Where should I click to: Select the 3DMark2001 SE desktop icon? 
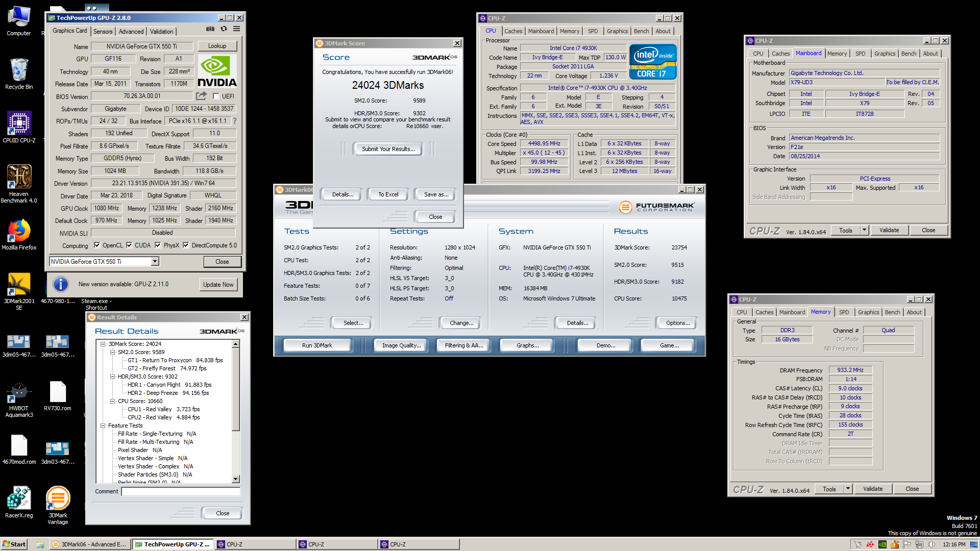pyautogui.click(x=19, y=291)
